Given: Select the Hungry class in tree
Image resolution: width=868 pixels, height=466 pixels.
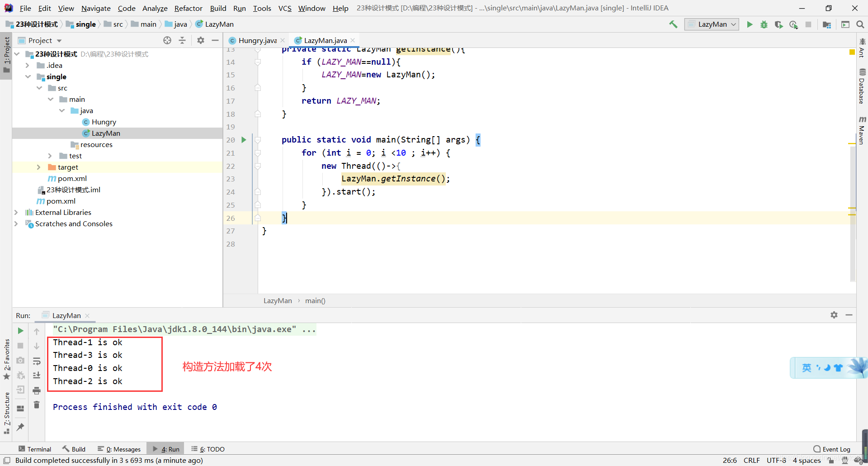Looking at the screenshot, I should [x=104, y=122].
